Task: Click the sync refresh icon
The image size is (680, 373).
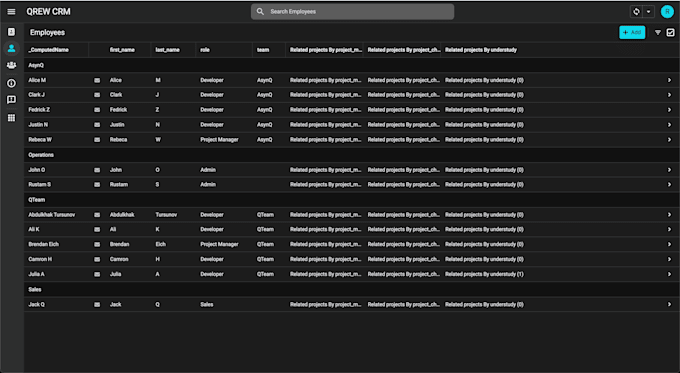Action: [636, 12]
